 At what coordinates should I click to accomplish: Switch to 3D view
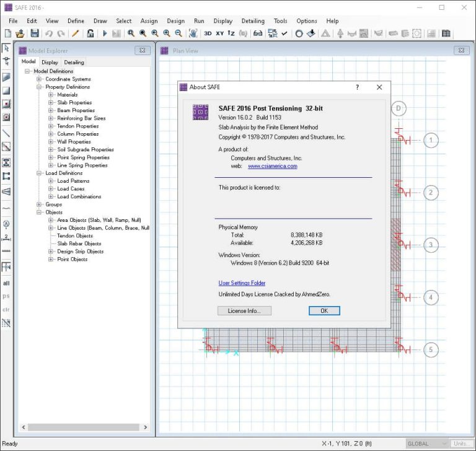tap(208, 33)
